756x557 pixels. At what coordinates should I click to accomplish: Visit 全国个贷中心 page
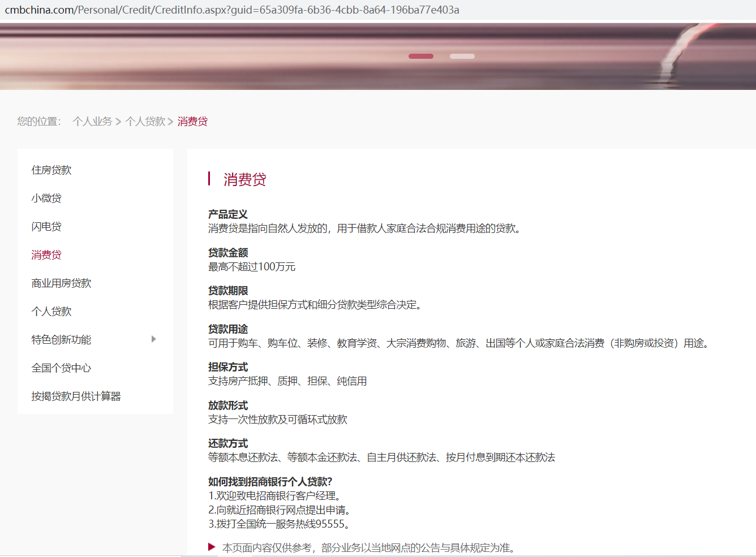(x=61, y=368)
